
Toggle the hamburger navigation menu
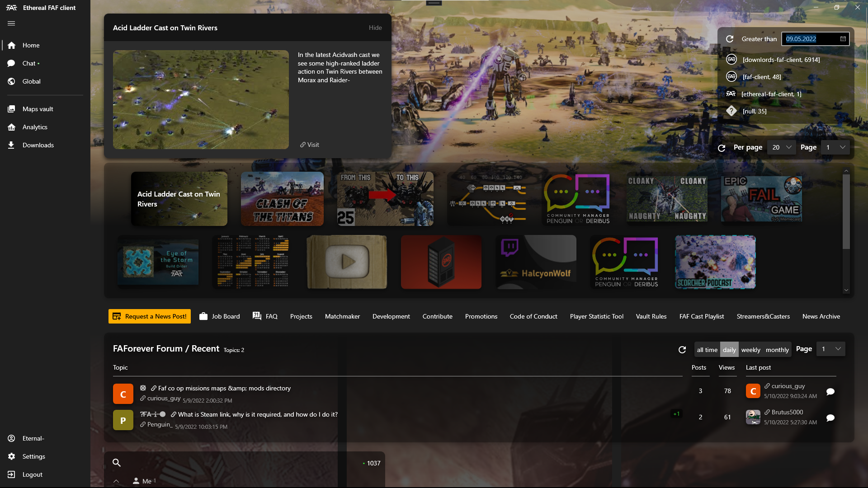11,23
